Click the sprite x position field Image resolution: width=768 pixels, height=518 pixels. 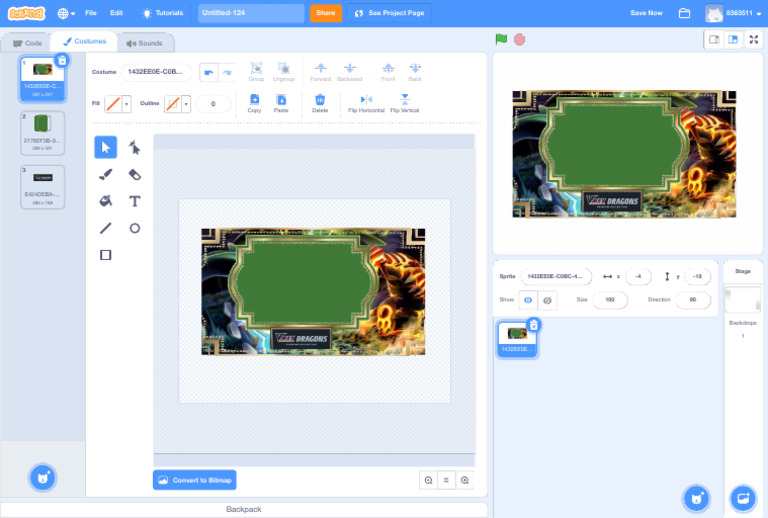pyautogui.click(x=638, y=276)
